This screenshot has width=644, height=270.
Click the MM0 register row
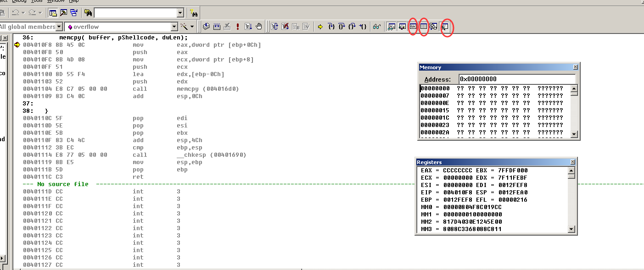tap(461, 207)
